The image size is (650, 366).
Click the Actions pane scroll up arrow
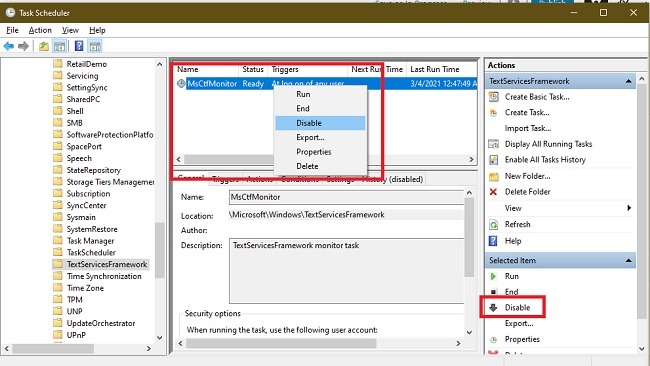tap(642, 78)
